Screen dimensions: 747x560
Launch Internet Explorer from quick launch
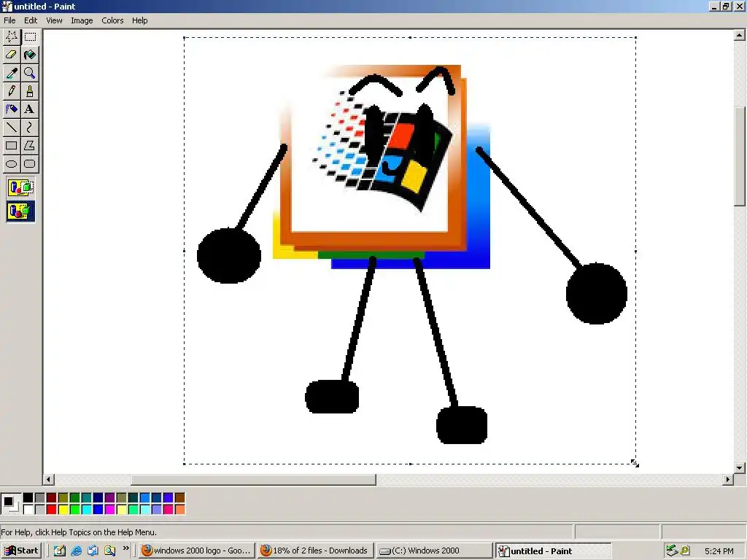pyautogui.click(x=76, y=551)
